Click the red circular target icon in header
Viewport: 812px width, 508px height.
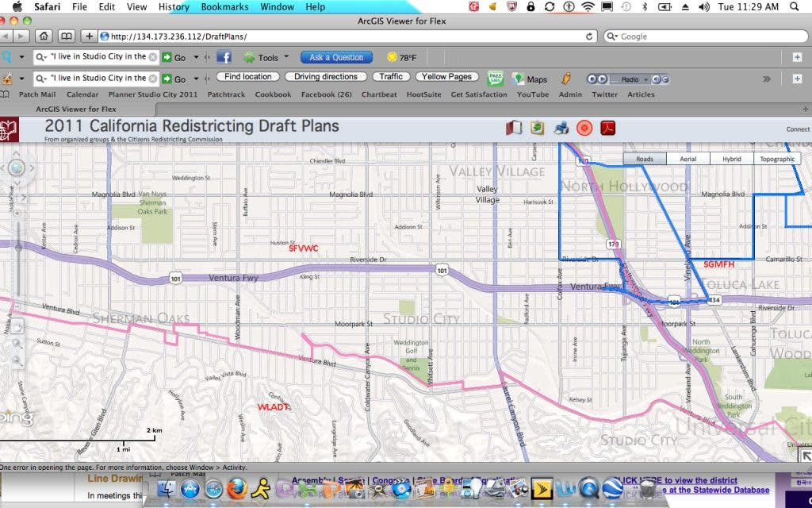[584, 128]
